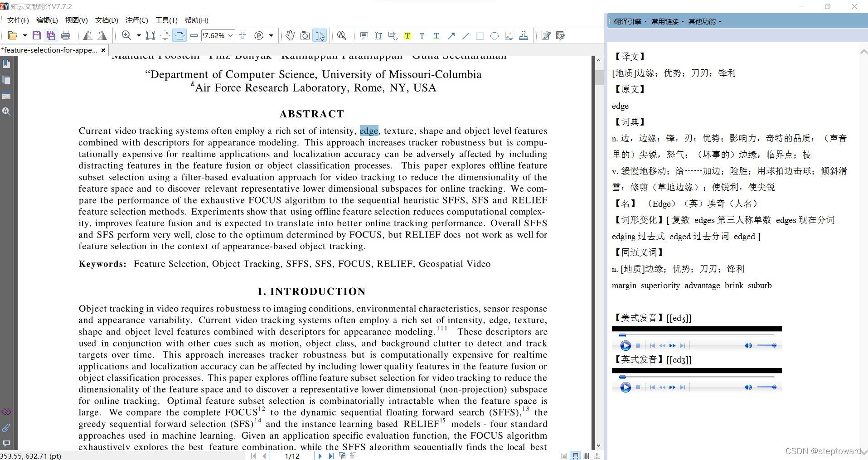
Task: Add a sticky note comment
Action: coord(364,36)
